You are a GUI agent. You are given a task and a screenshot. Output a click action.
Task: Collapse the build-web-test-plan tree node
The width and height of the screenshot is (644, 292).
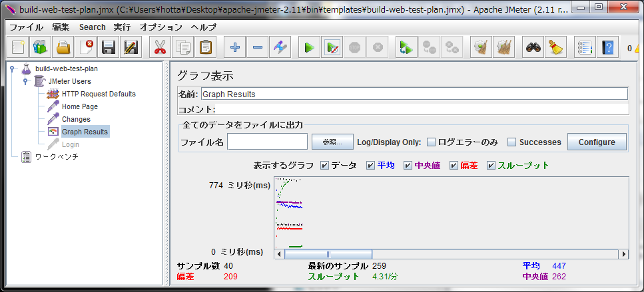coord(13,69)
